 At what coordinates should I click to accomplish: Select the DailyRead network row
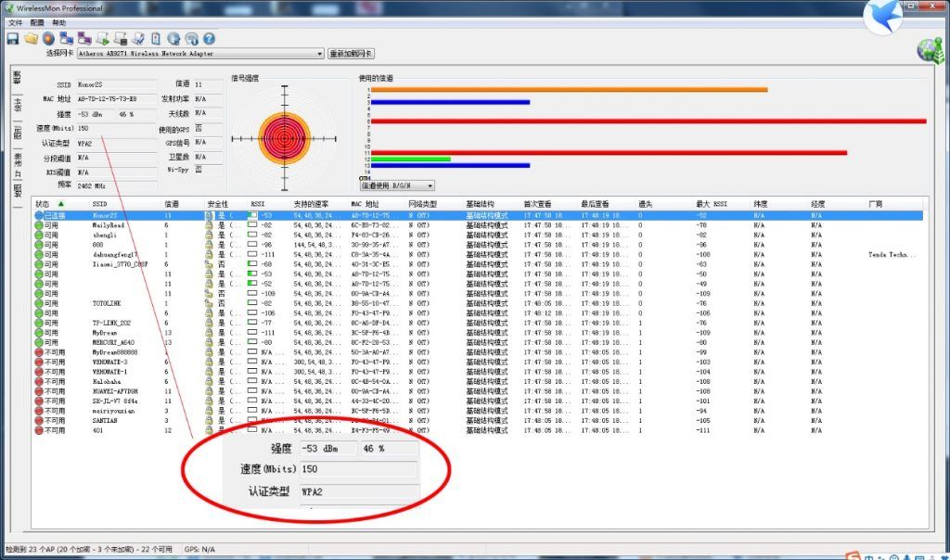coord(478,225)
